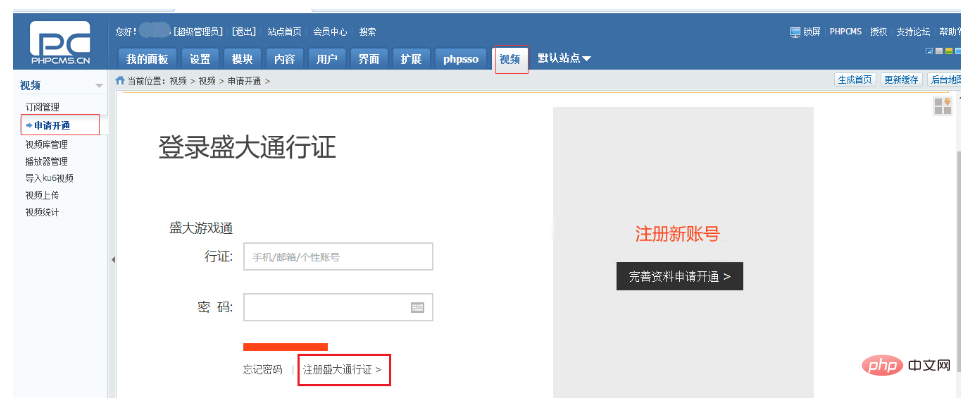
Task: Click the account input field 手机/邮箱/个性账号
Action: (338, 257)
